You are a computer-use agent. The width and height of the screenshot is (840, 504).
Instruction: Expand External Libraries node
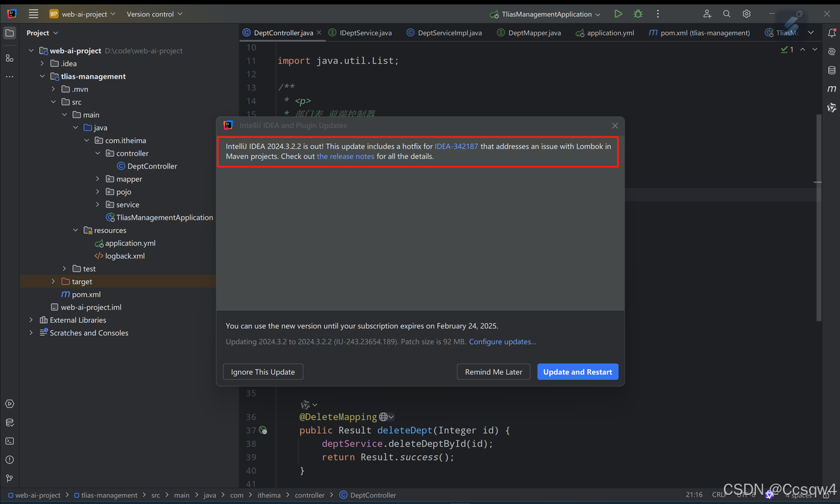click(31, 320)
